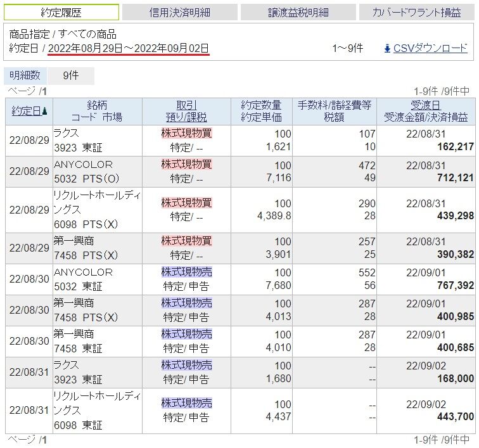
Task: Click the 約定数量 約定単価 column header
Action: click(x=262, y=112)
